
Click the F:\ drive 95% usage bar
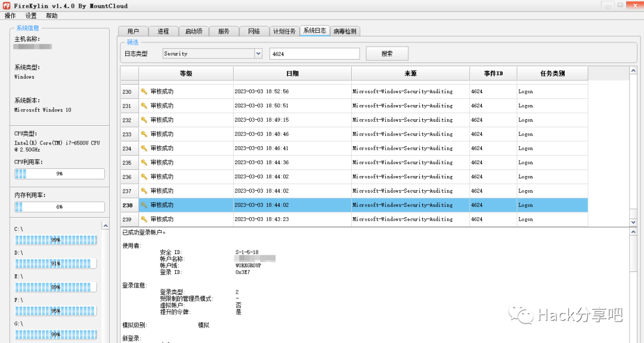pyautogui.click(x=56, y=311)
